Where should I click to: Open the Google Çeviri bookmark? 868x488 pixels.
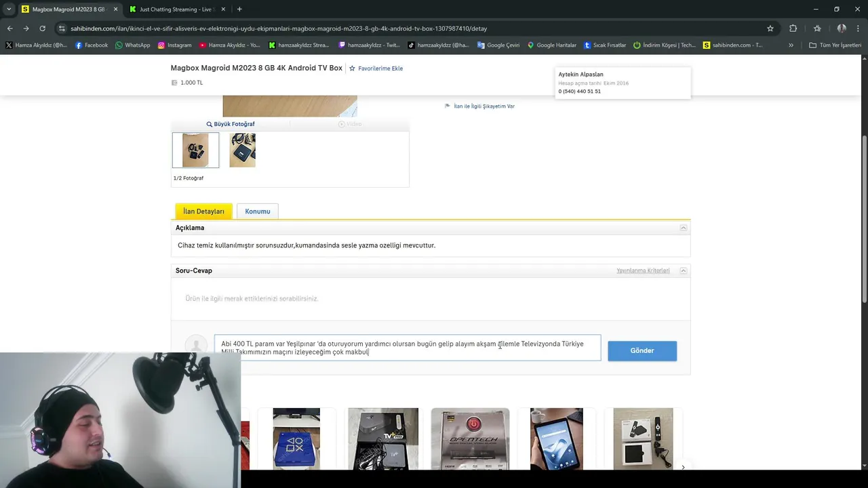click(498, 45)
